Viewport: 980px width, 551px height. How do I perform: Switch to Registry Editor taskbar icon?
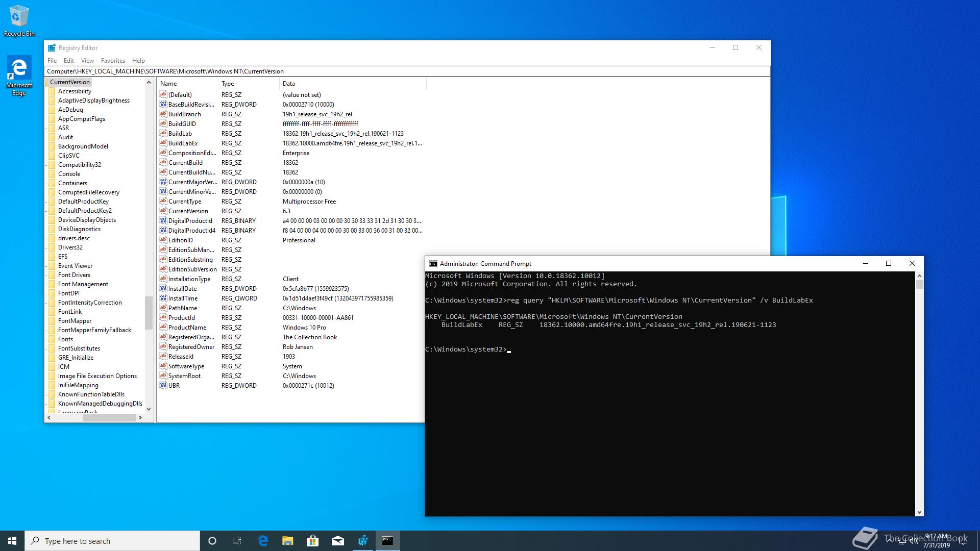362,541
